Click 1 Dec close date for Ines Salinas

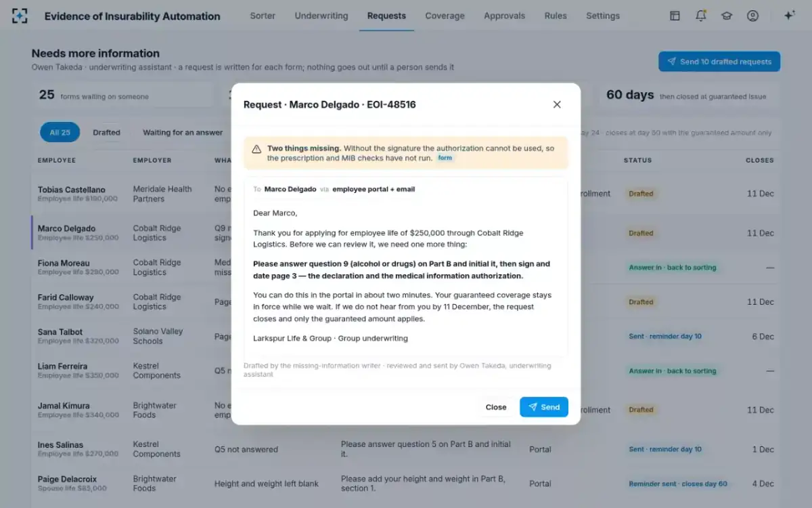[x=763, y=449]
